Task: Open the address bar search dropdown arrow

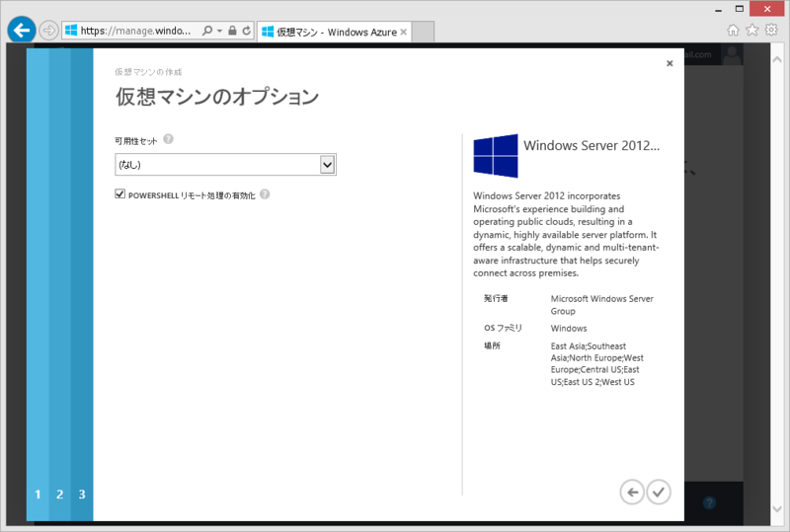Action: (x=219, y=31)
